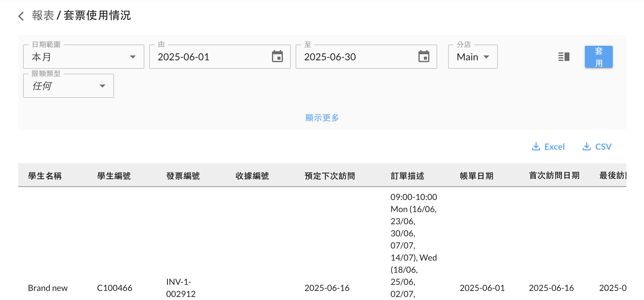644x300 pixels.
Task: Open the 至 end date calendar picker
Action: (424, 57)
